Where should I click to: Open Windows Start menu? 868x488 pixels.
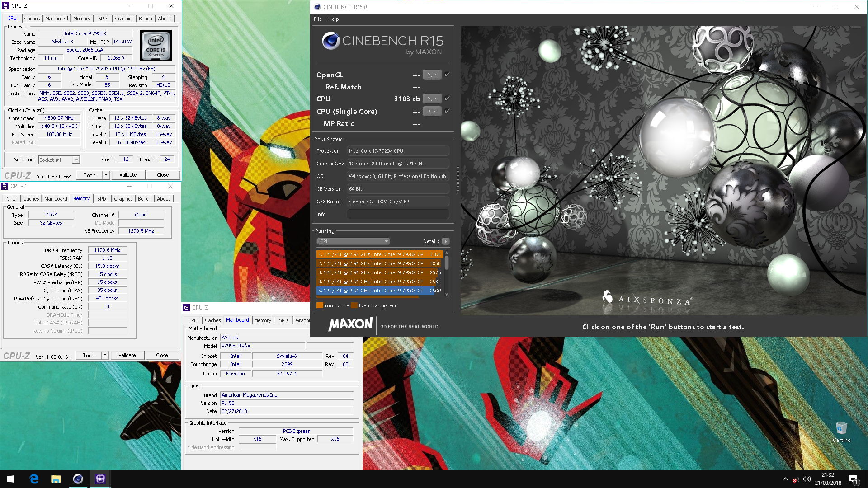click(x=11, y=479)
